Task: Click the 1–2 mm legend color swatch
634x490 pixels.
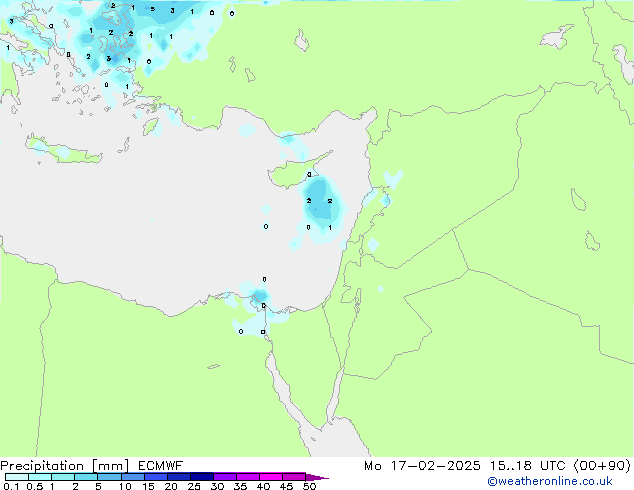Action: coord(63,477)
